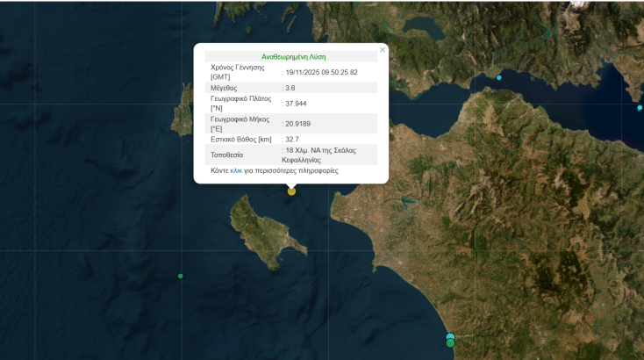Click the 'Τοποθεσία' label
The height and width of the screenshot is (360, 644).
[226, 155]
